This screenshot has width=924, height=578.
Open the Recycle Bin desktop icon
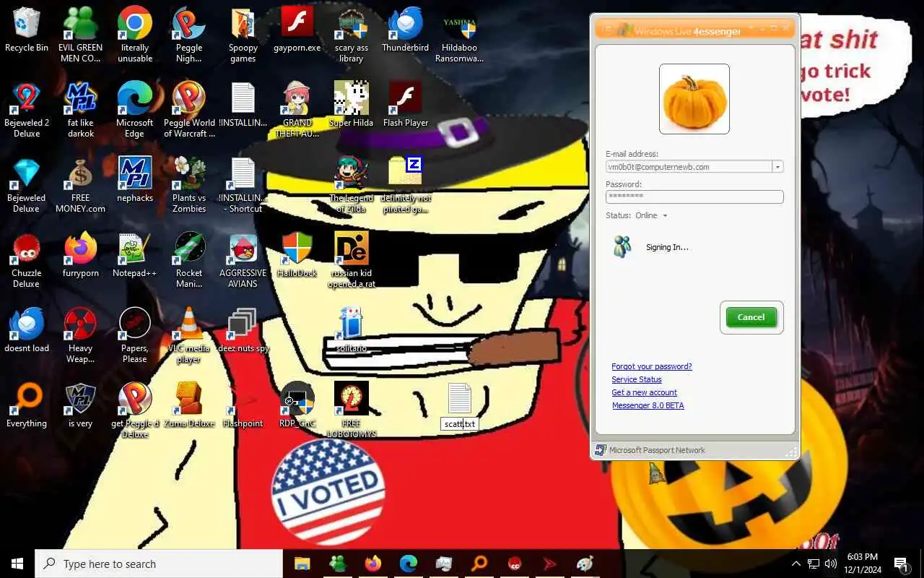[27, 30]
